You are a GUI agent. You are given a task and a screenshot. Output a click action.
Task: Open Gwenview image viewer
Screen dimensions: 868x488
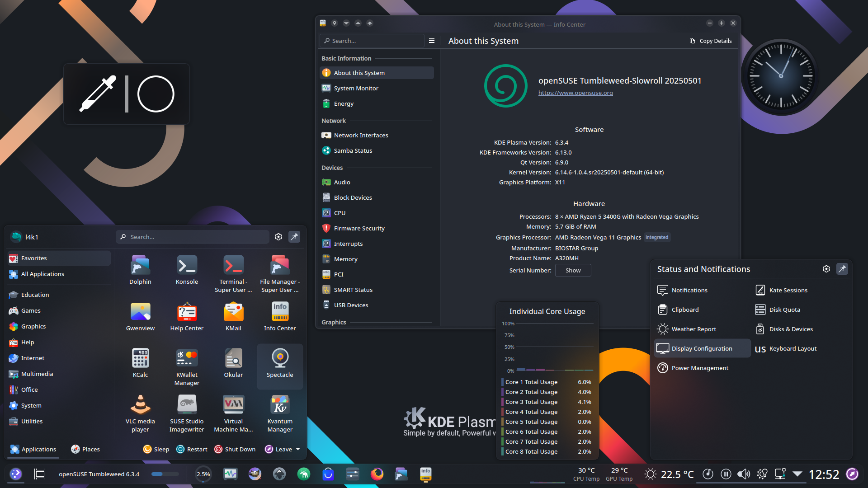tap(140, 316)
